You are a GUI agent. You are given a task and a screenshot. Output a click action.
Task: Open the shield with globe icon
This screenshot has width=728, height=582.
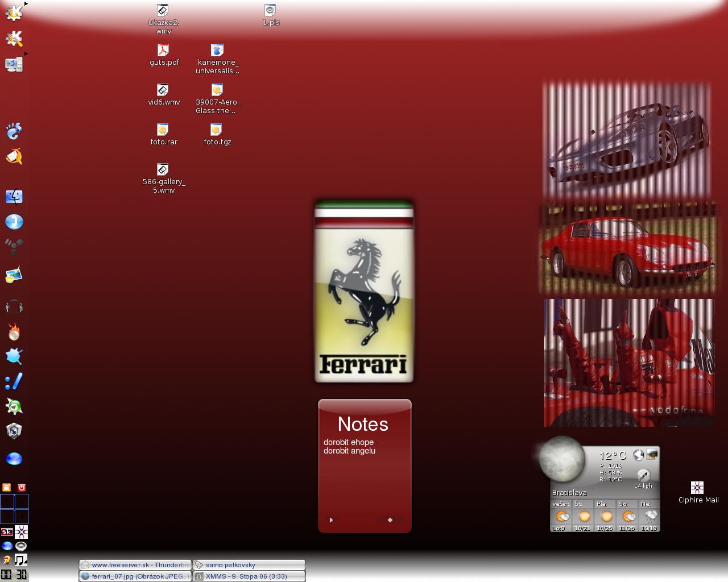tap(14, 431)
